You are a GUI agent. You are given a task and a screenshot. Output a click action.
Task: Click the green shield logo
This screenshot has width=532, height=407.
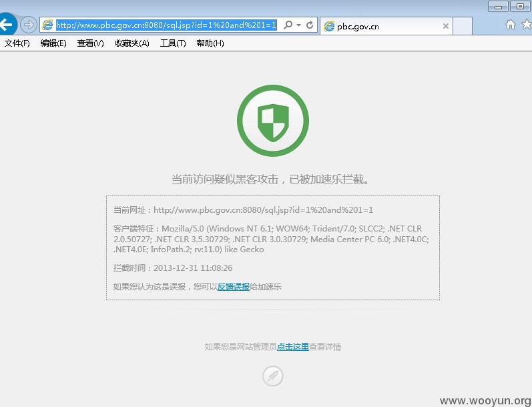point(273,121)
